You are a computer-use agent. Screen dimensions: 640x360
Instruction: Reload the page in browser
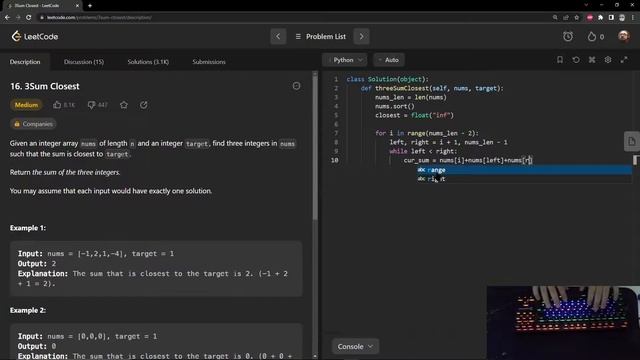click(x=29, y=17)
